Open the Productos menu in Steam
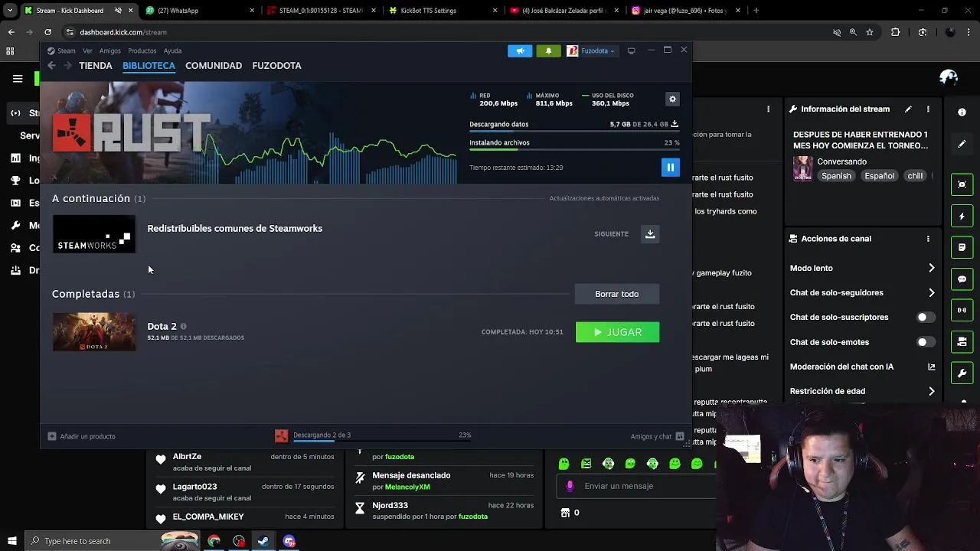Image resolution: width=980 pixels, height=551 pixels. coord(142,51)
